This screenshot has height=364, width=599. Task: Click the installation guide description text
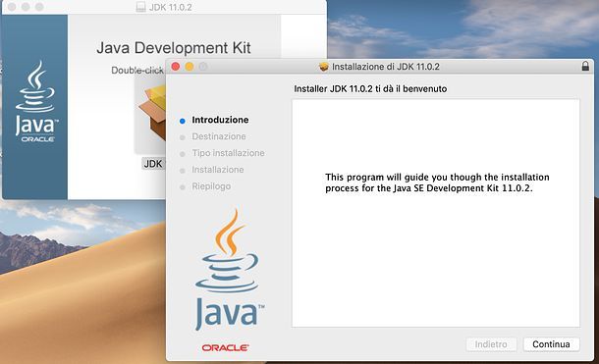[x=437, y=182]
